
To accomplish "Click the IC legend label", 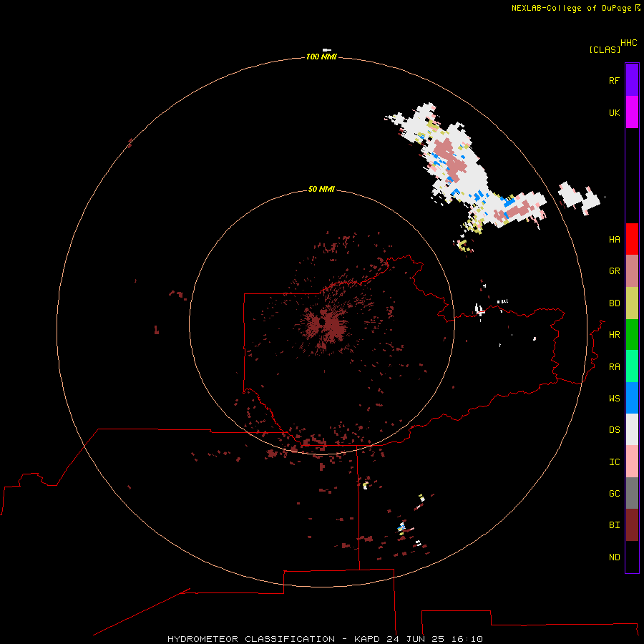I will [614, 462].
